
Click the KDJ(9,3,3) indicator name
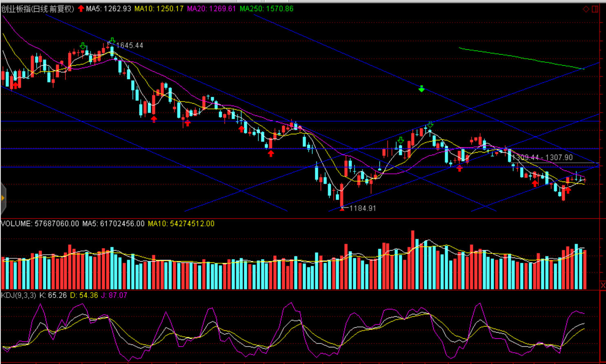[19, 295]
